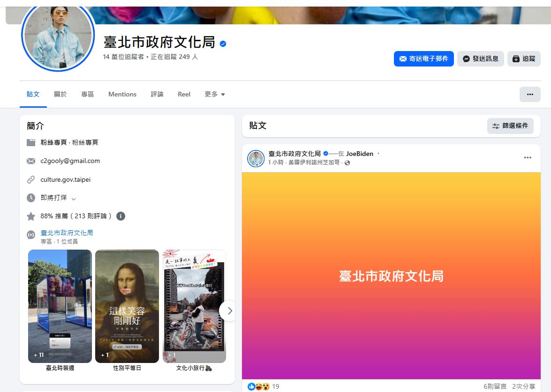The height and width of the screenshot is (392, 551).
Task: Click the like reaction icon under the post
Action: [x=251, y=386]
